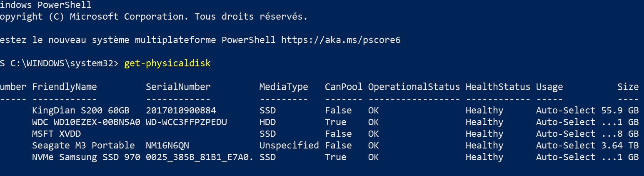The width and height of the screenshot is (644, 176).
Task: Click the CanPool column header
Action: tap(344, 87)
